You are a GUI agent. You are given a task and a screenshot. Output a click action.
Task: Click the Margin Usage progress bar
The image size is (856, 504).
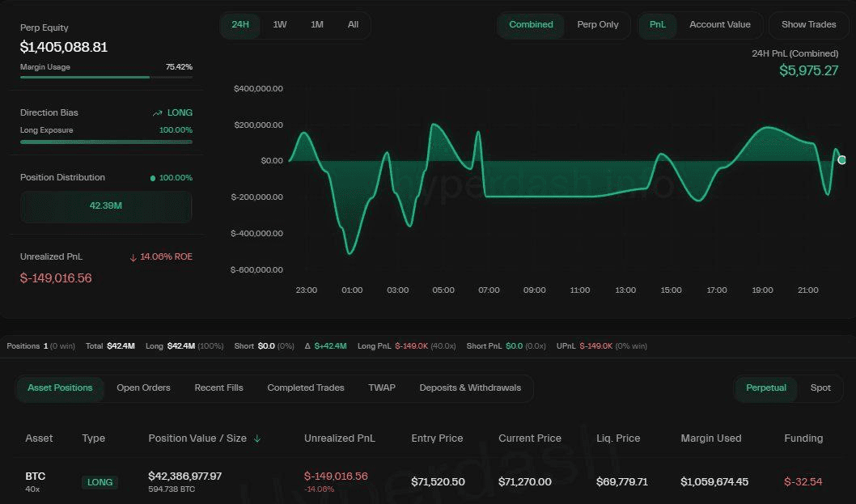pyautogui.click(x=106, y=77)
